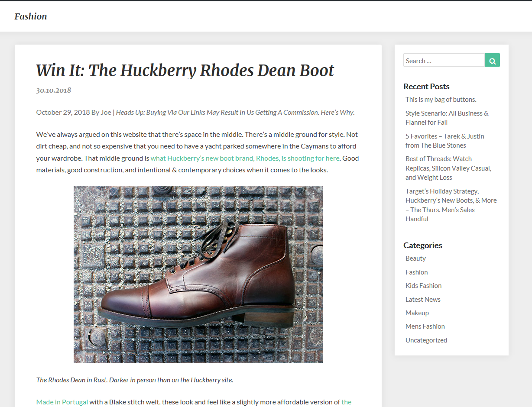Open the Uncategorized category
532x407 pixels.
tap(426, 340)
